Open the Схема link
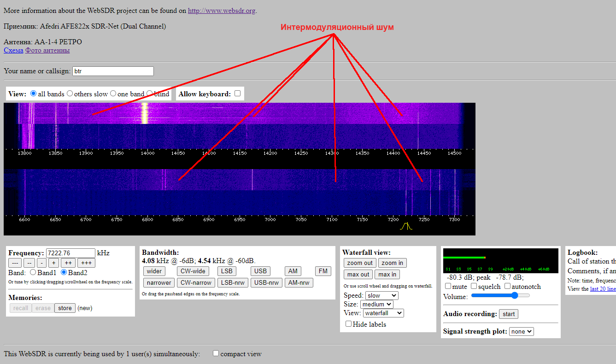 13,50
